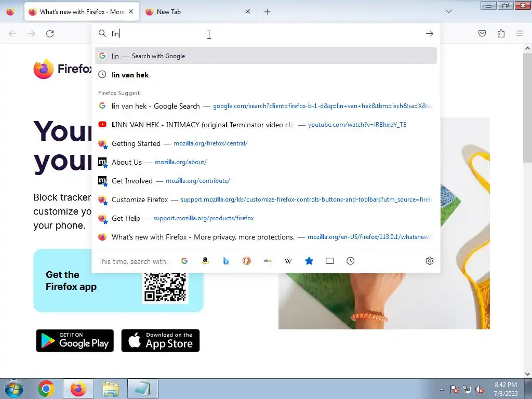Open the Notepad taskbar item
Image resolution: width=532 pixels, height=399 pixels.
tap(143, 389)
